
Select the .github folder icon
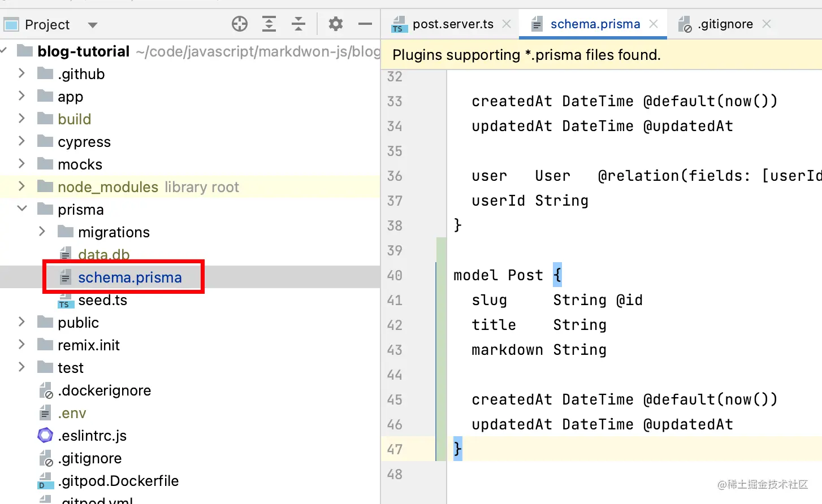[45, 73]
